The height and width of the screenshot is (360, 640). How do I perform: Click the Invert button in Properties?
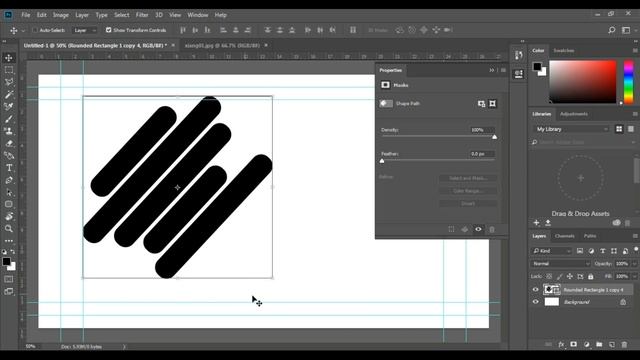[x=468, y=203]
